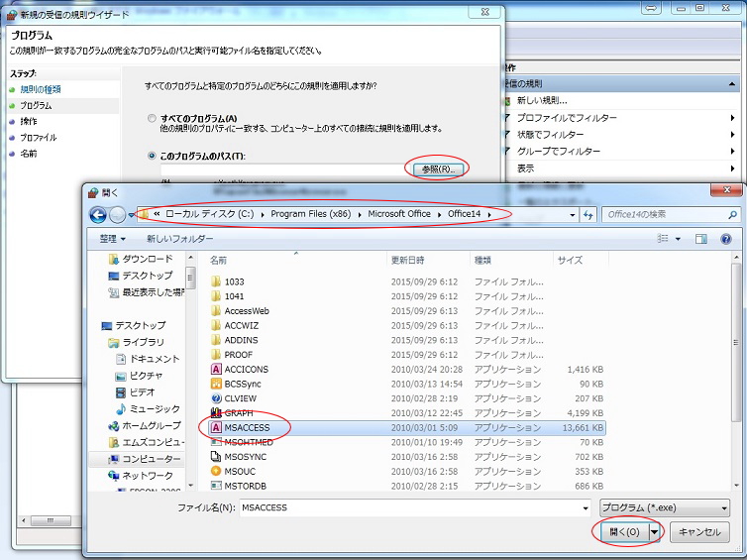Click the forward arrow in Open dialog
The height and width of the screenshot is (560, 747).
click(x=117, y=215)
